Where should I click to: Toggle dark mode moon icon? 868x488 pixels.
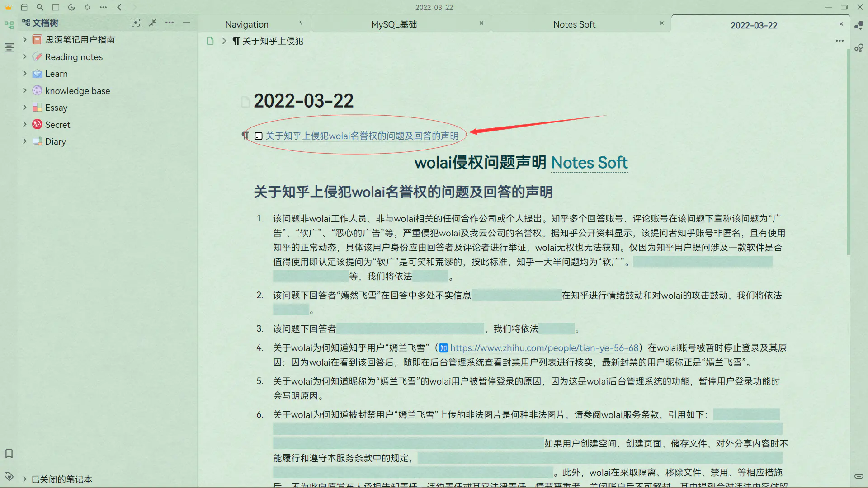(x=71, y=7)
